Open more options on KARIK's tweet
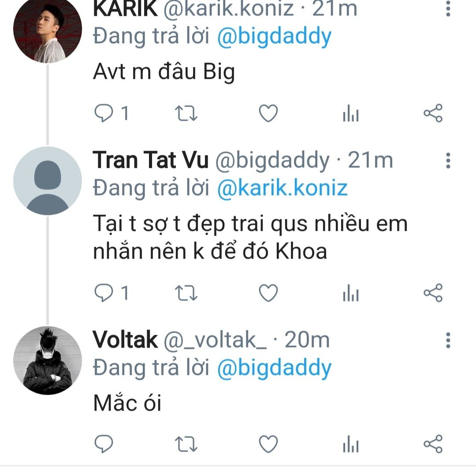Screen dimensions: 476x467 coord(448,9)
